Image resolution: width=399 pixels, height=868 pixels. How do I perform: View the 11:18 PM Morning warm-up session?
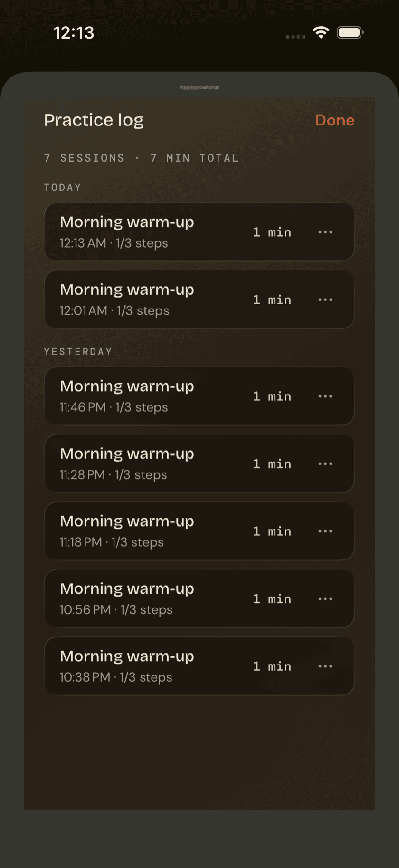click(199, 531)
